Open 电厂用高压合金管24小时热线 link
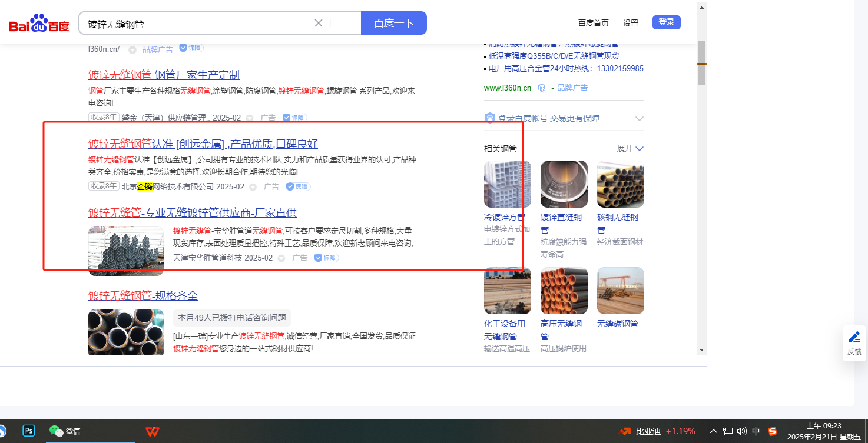 point(566,68)
